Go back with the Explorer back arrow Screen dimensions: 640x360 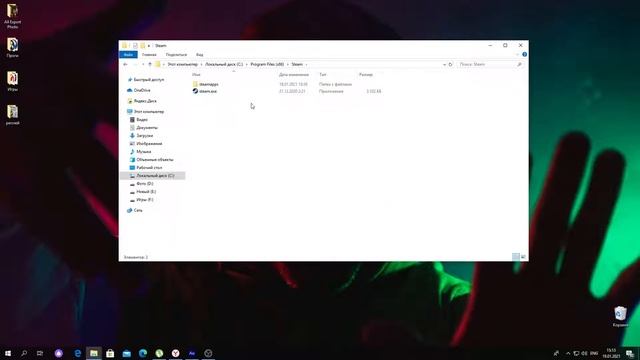(x=125, y=64)
